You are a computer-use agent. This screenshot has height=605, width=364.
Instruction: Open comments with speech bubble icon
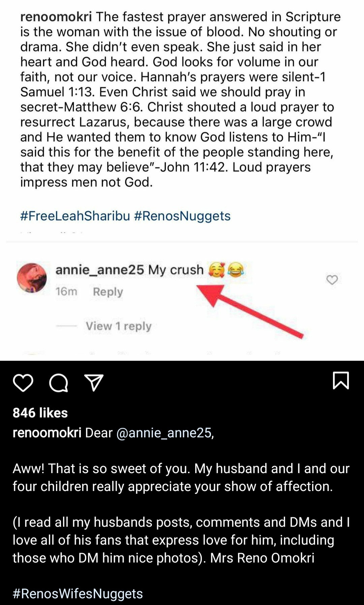click(x=59, y=383)
